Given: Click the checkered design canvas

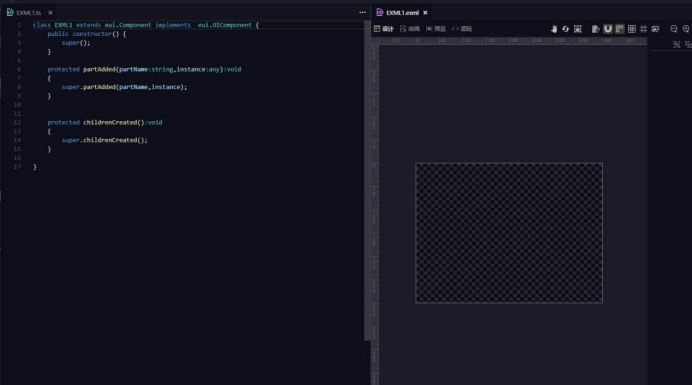Looking at the screenshot, I should click(x=509, y=233).
